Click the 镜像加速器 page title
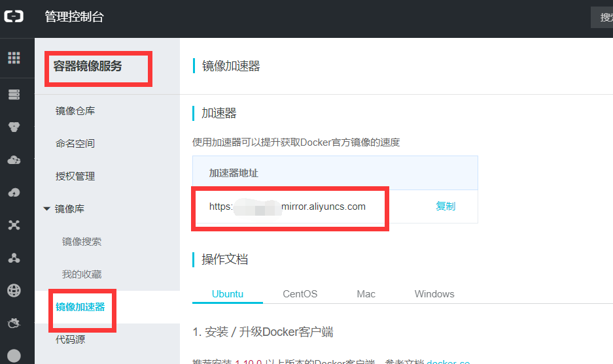The height and width of the screenshot is (364, 613). click(x=231, y=66)
